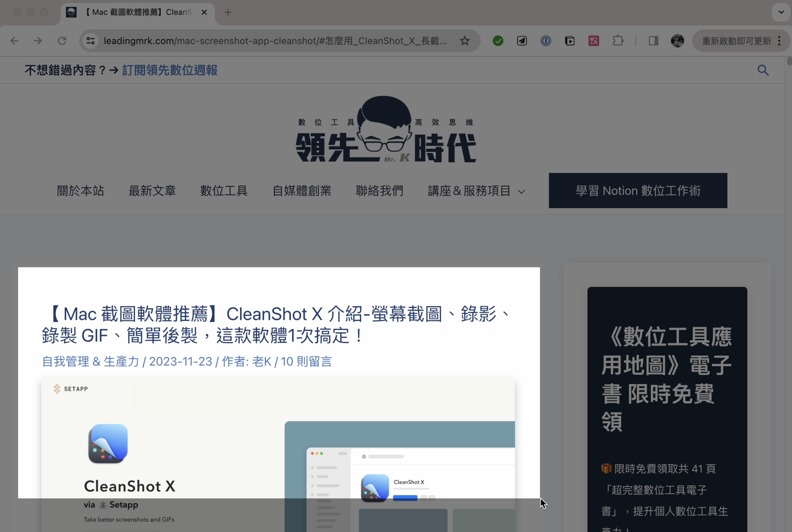Screen dimensions: 792x532
Task: Open the Chrome three-dot menu
Action: (780, 41)
